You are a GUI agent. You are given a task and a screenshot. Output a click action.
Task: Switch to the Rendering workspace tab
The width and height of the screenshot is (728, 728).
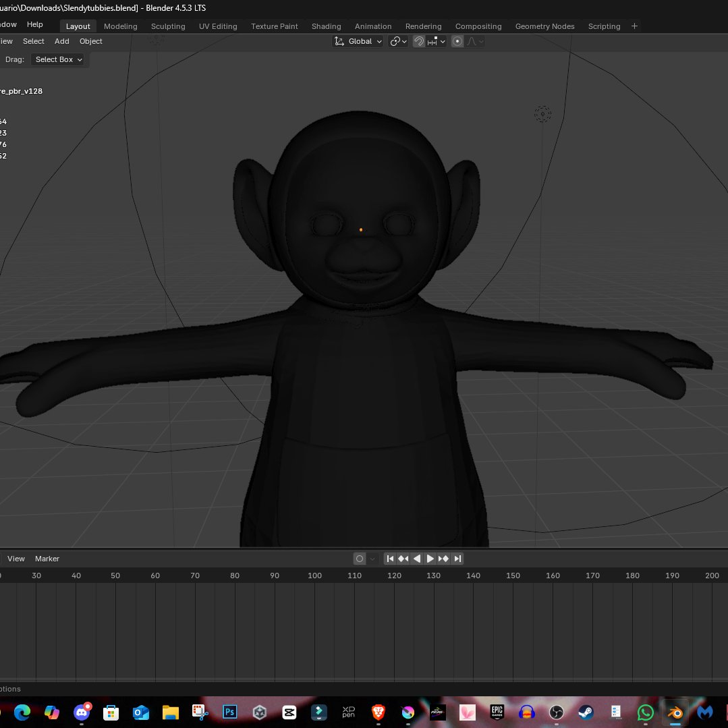click(x=424, y=26)
